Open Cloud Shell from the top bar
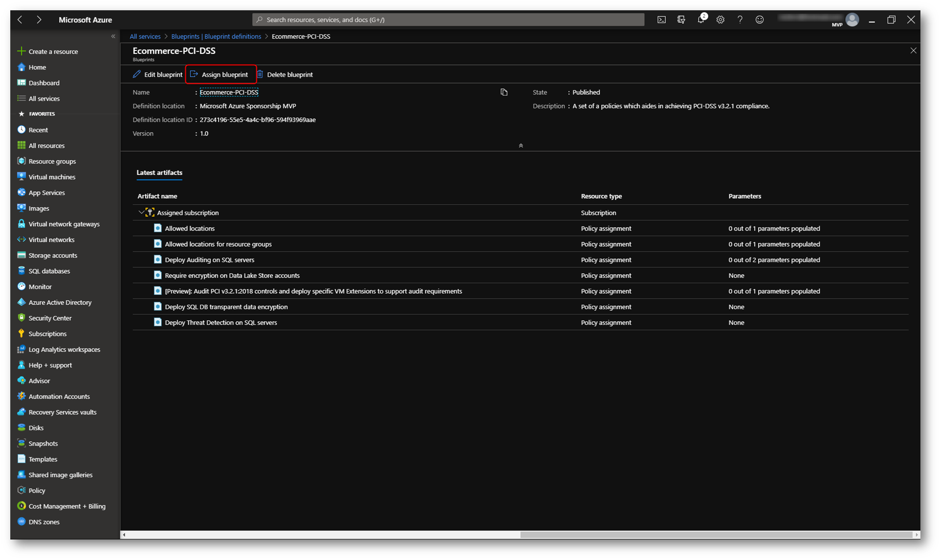Viewport: 941px width, 560px height. (661, 20)
